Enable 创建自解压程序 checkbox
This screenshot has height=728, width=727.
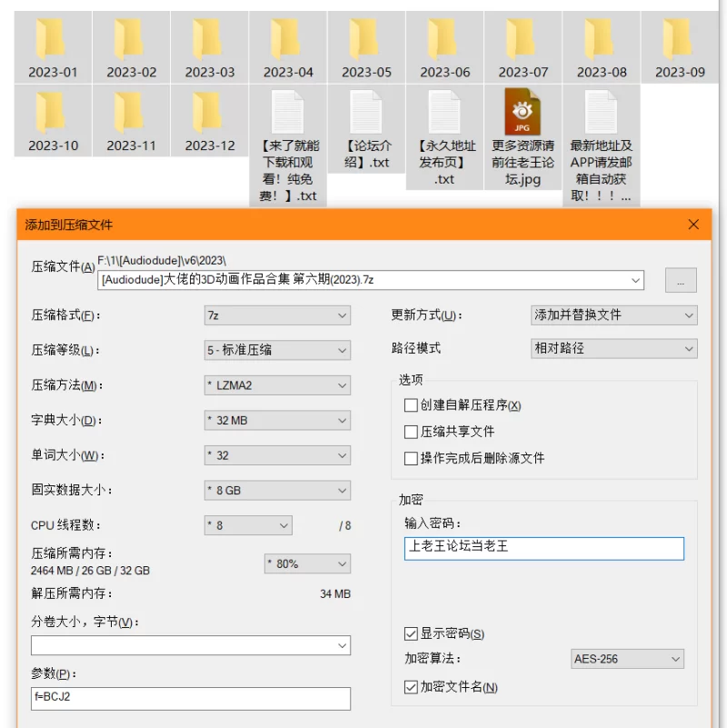click(411, 405)
